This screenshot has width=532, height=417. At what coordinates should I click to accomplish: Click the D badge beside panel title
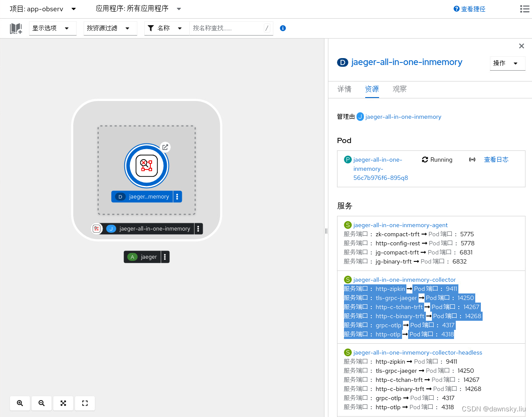[342, 62]
